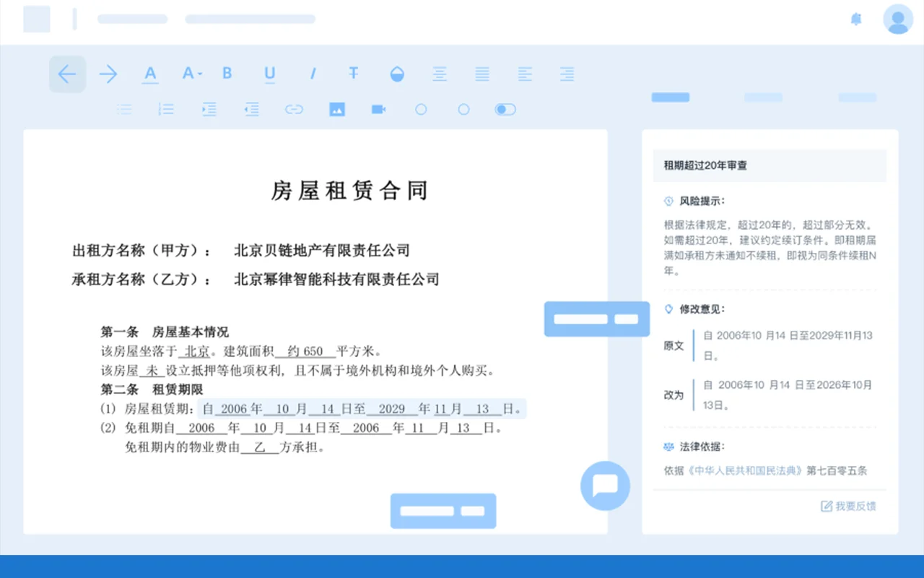Insert a hyperlink via the link icon
Image resolution: width=924 pixels, height=578 pixels.
(x=294, y=109)
